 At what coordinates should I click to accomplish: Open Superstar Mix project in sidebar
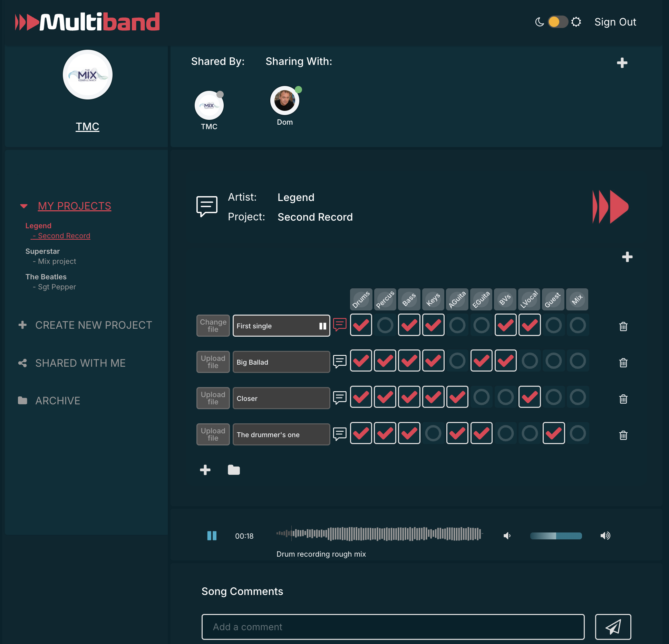tap(57, 261)
